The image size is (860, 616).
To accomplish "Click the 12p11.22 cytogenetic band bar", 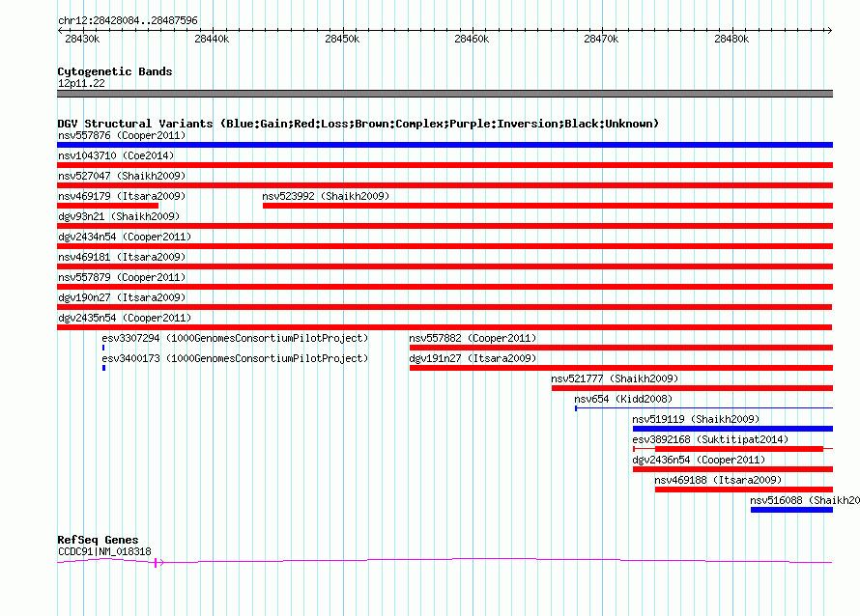I will (444, 94).
